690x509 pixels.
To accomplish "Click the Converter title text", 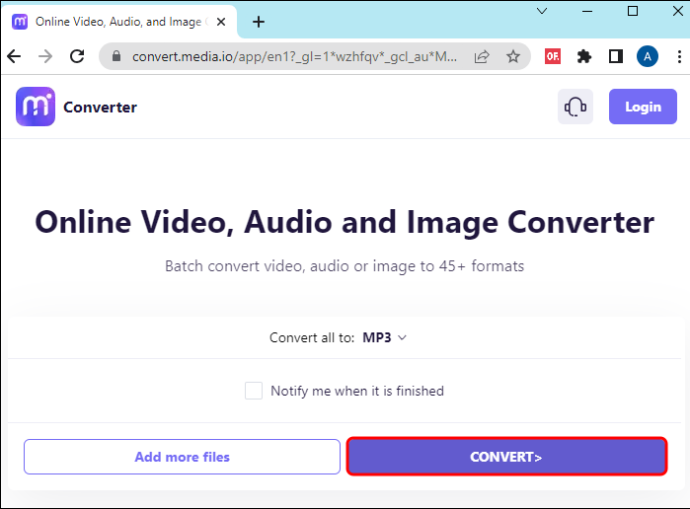I will (x=100, y=107).
